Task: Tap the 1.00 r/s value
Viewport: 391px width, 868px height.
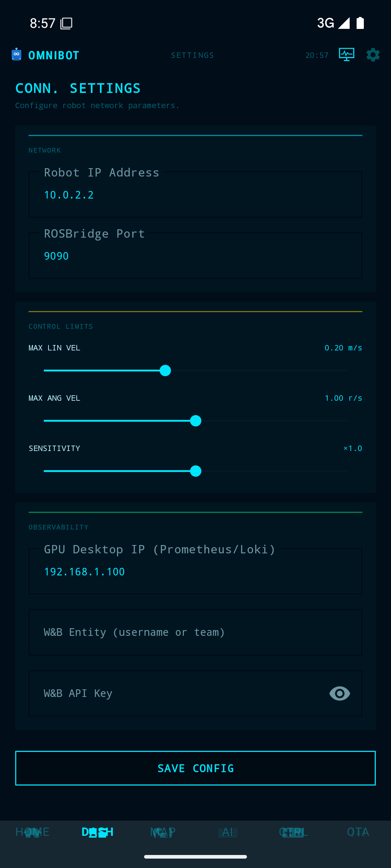Action: (343, 398)
